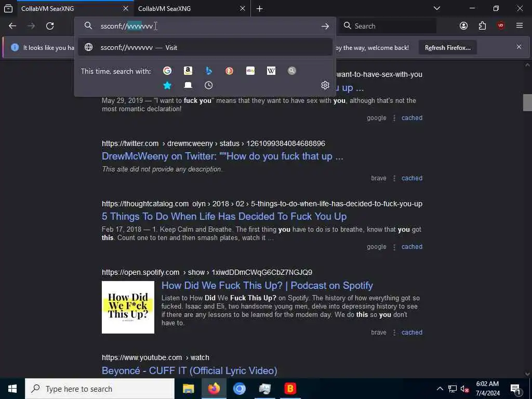Open search settings gear in the dropdown
The height and width of the screenshot is (399, 532).
coord(325,85)
